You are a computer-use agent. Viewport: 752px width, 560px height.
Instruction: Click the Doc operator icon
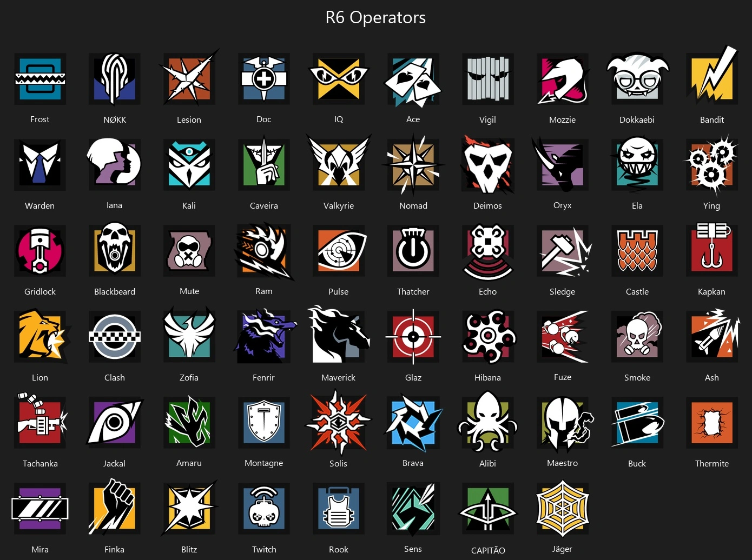pyautogui.click(x=264, y=79)
